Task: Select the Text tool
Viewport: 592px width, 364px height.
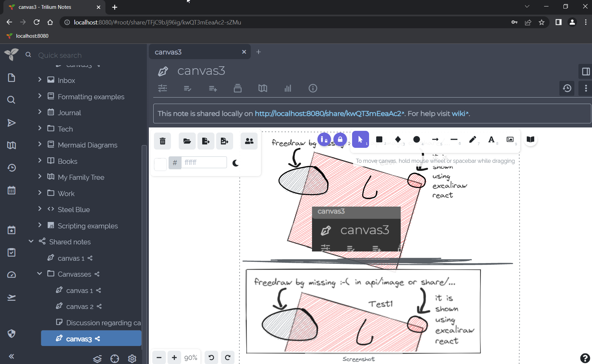Action: pyautogui.click(x=491, y=139)
